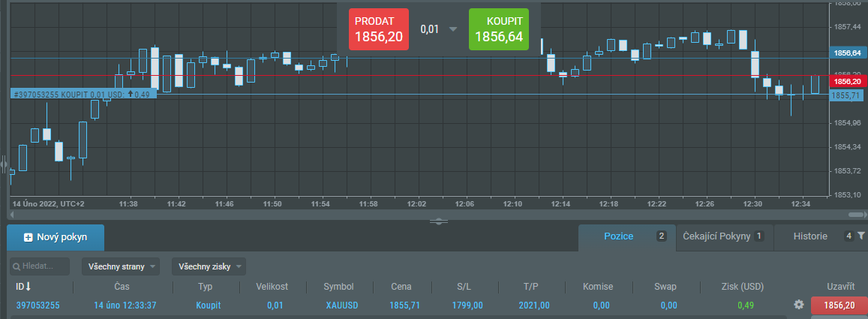Click the Nový pokyn plus icon
Viewport: 868px width, 319px height.
point(29,237)
